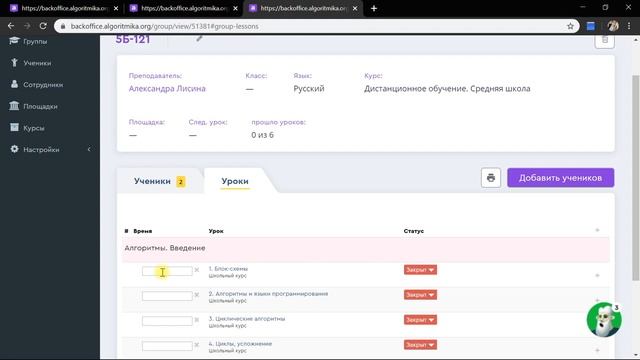This screenshot has height=360, width=640.
Task: Close the first browser tab
Action: [116, 8]
